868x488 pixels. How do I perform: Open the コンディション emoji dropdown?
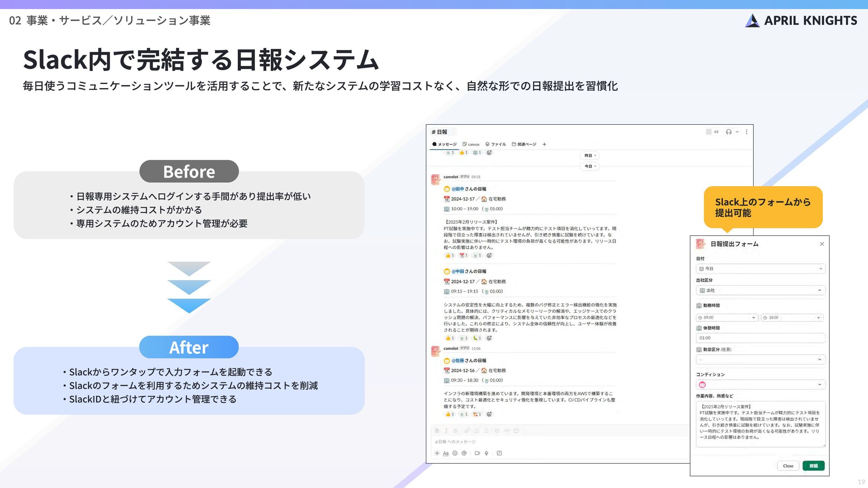pos(761,385)
